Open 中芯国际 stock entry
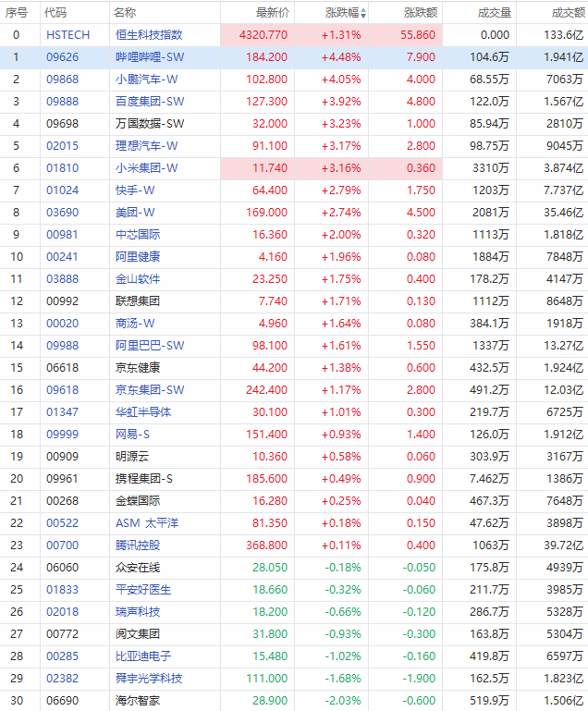This screenshot has width=588, height=711. point(138,235)
